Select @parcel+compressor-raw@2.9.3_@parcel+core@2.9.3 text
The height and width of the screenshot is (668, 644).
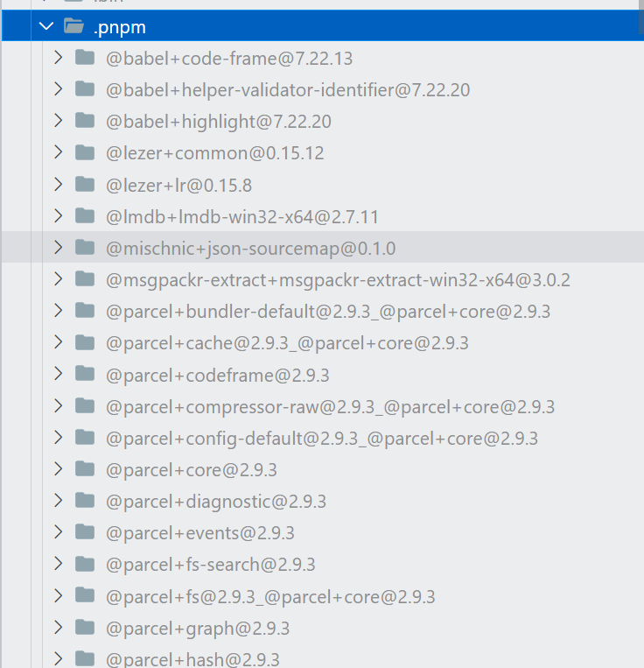[330, 407]
